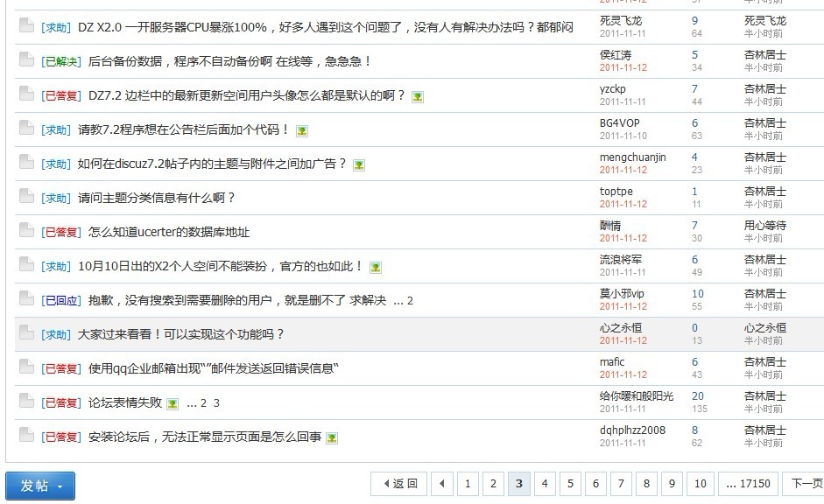
Task: View author profile 莫小邪vip
Action: [x=622, y=293]
